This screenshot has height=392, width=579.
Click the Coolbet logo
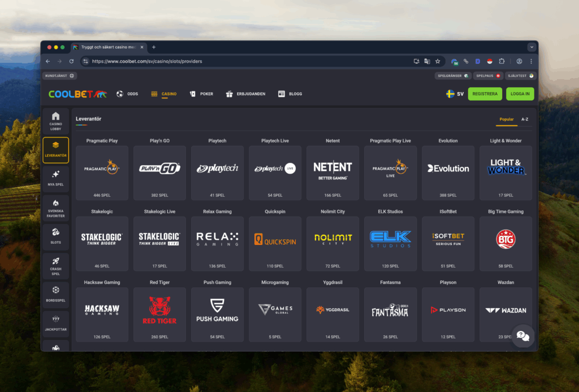[x=77, y=94]
